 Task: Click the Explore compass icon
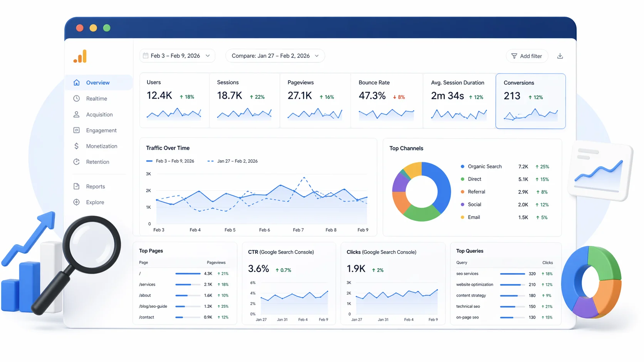point(77,202)
